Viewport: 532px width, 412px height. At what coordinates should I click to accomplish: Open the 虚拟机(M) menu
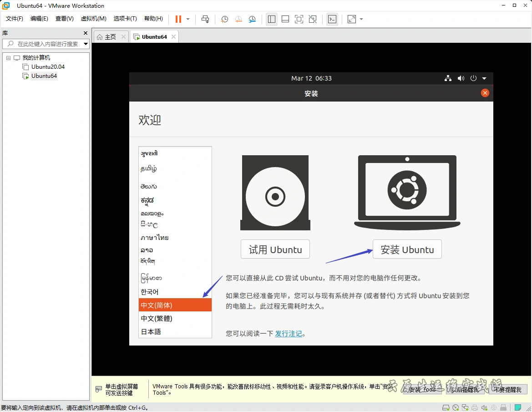94,19
